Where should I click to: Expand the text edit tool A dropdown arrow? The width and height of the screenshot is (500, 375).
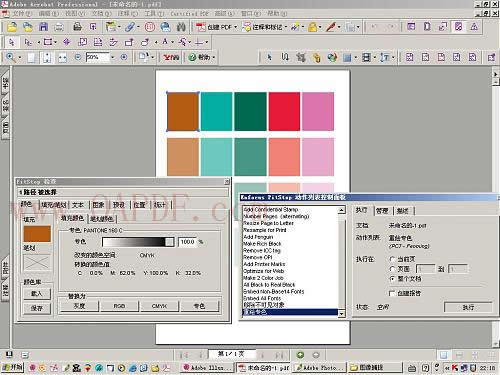coord(172,42)
